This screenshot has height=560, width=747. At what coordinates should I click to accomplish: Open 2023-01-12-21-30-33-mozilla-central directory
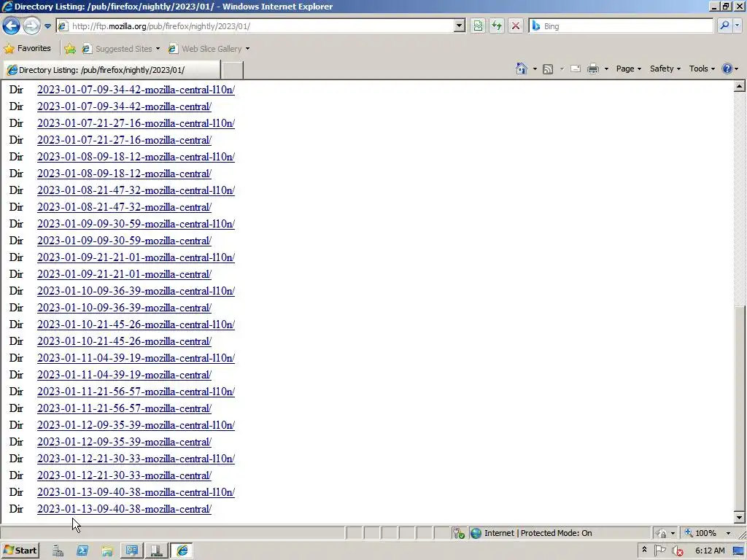(x=124, y=475)
